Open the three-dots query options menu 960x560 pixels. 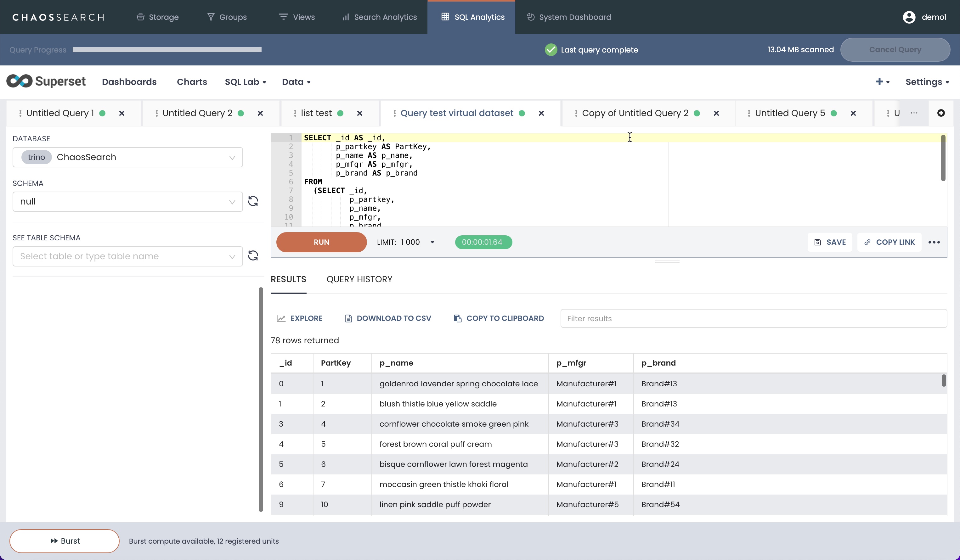coord(934,242)
